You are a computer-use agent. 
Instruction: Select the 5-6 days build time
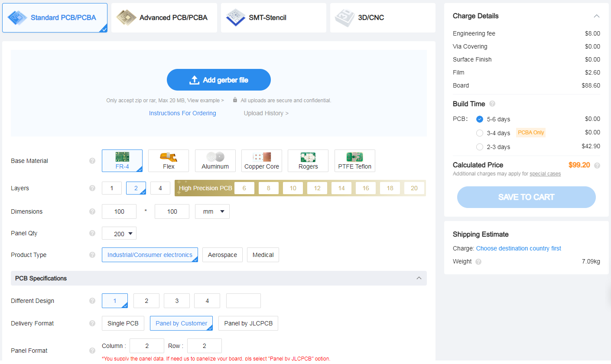click(480, 119)
